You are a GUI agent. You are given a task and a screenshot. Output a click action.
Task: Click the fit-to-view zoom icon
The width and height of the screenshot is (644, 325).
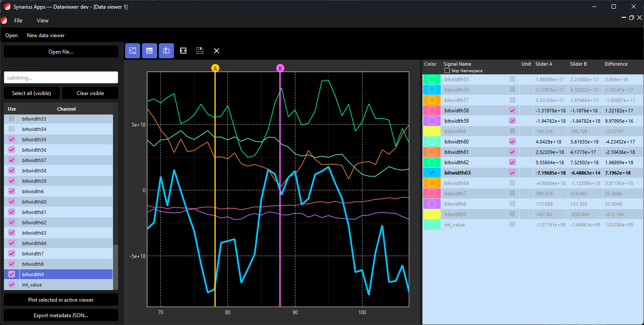183,51
